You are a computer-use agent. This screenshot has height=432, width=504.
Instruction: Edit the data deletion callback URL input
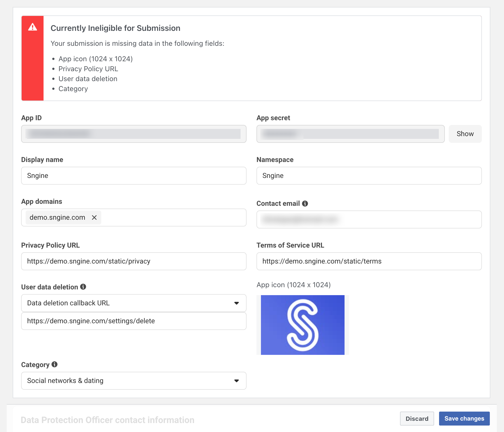coord(134,321)
